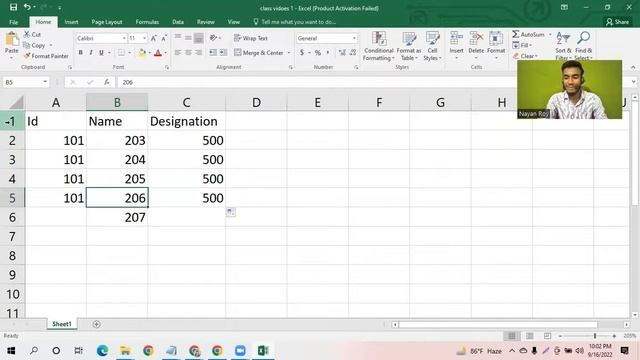The image size is (640, 360).
Task: Toggle Align Right
Action: pyautogui.click(x=198, y=53)
